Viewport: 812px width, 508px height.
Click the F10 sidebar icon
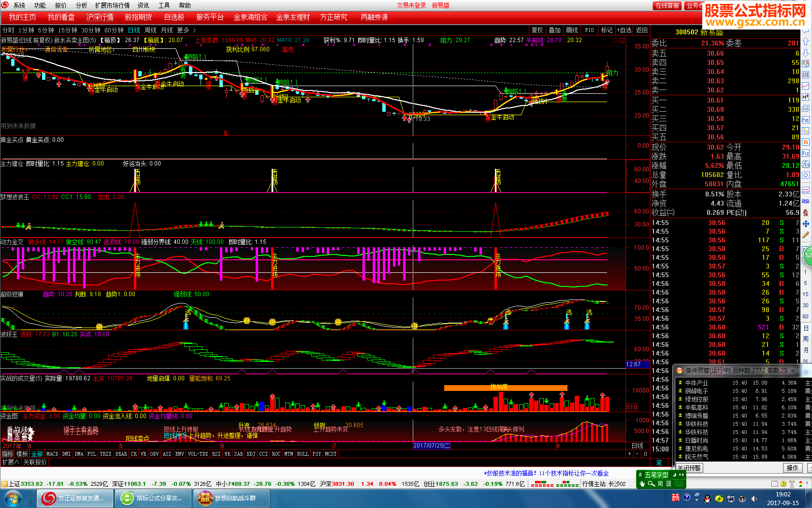pos(806,120)
